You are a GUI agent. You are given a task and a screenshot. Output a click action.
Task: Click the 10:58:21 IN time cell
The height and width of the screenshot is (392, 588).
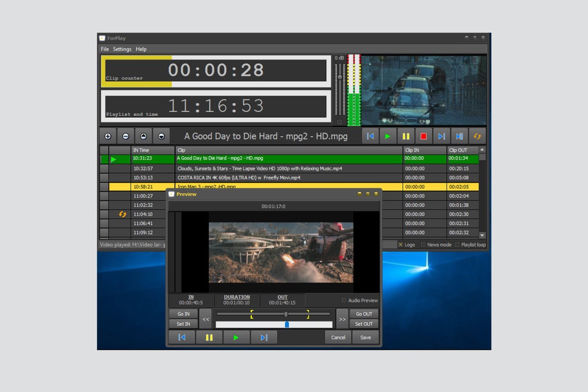pyautogui.click(x=153, y=187)
